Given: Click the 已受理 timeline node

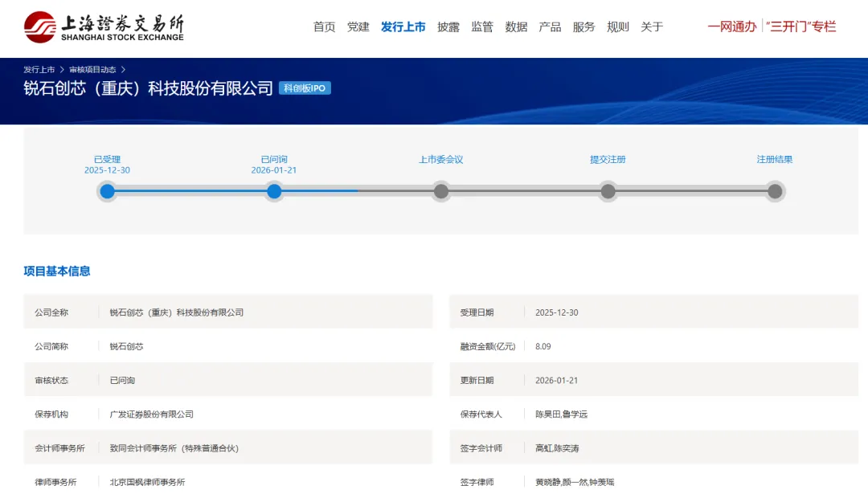Looking at the screenshot, I should tap(108, 191).
